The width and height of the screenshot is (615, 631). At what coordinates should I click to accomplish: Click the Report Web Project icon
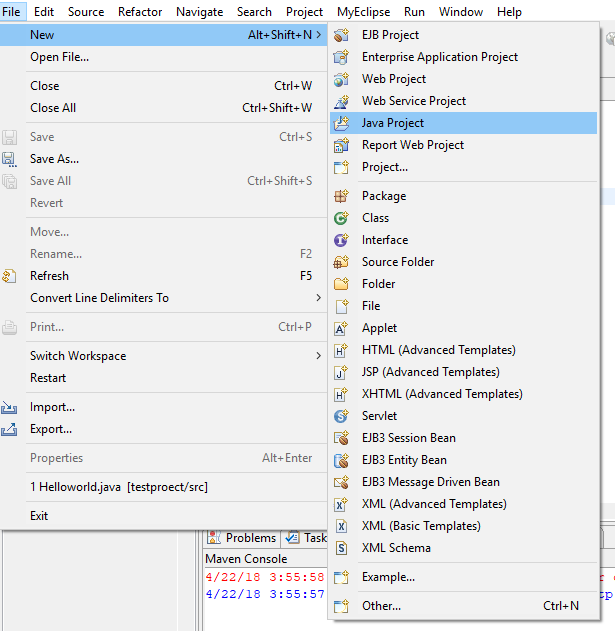tap(341, 145)
